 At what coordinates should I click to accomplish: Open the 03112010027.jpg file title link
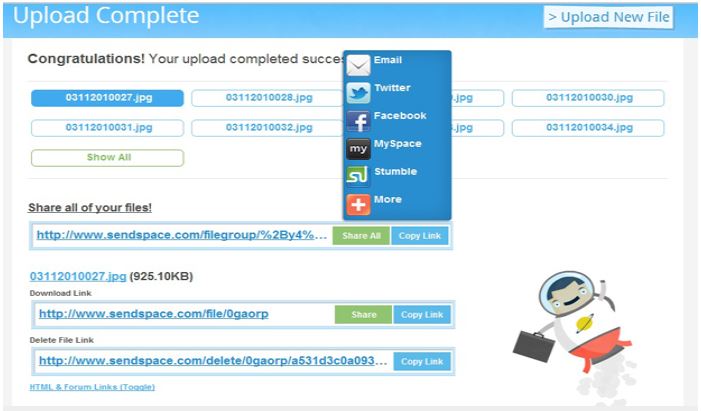pyautogui.click(x=78, y=276)
